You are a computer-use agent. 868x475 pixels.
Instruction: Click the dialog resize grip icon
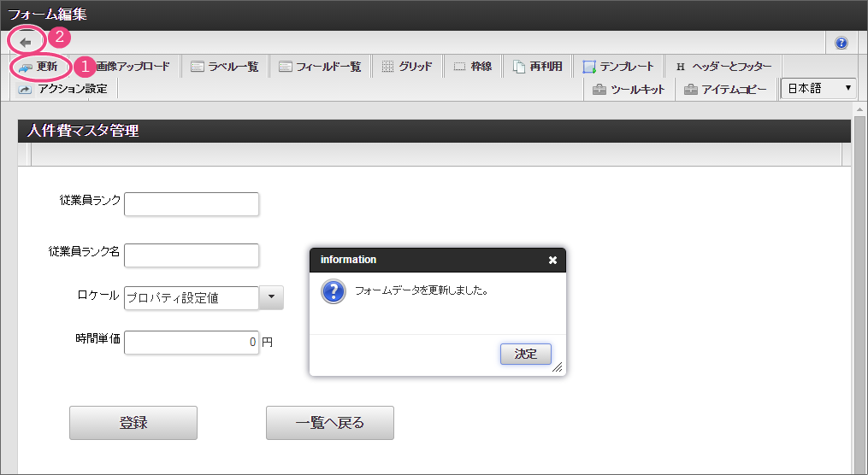[558, 367]
